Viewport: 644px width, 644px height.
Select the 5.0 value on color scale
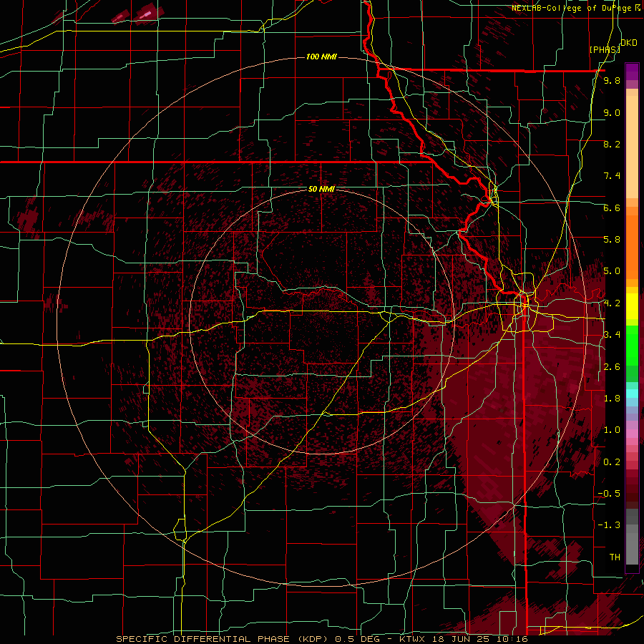(612, 271)
